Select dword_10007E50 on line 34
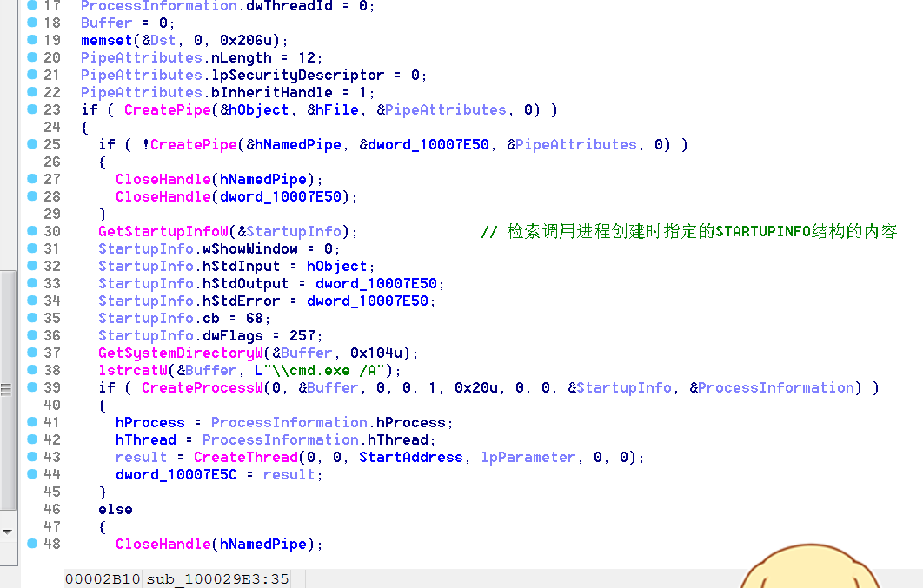This screenshot has height=588, width=923. click(x=368, y=301)
